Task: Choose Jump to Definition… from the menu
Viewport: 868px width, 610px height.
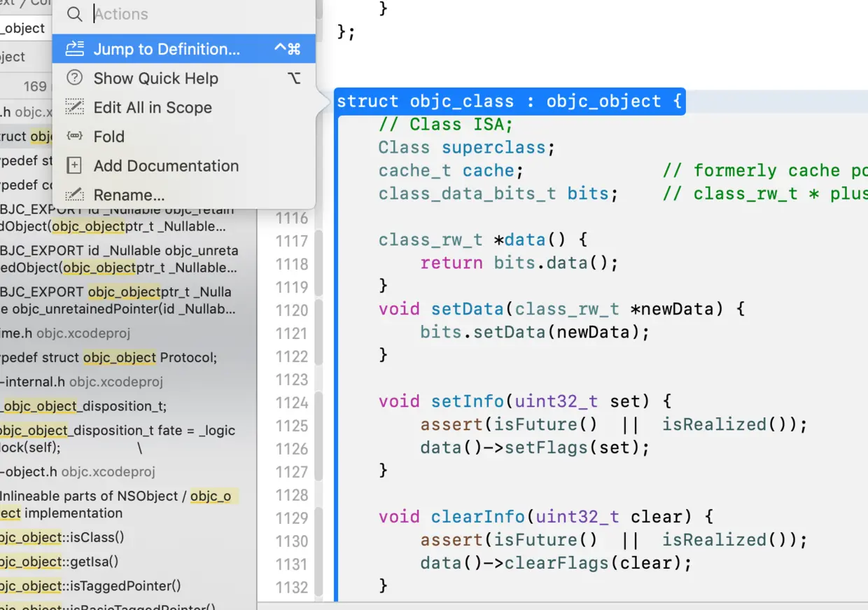Action: pyautogui.click(x=183, y=49)
